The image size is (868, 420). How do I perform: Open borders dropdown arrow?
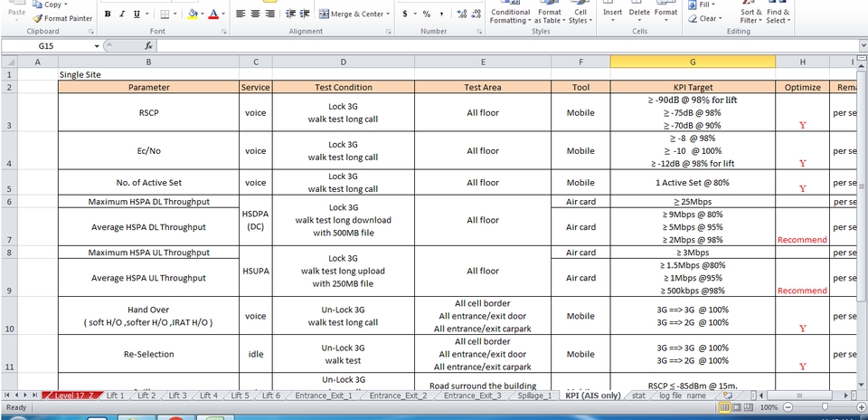[175, 14]
